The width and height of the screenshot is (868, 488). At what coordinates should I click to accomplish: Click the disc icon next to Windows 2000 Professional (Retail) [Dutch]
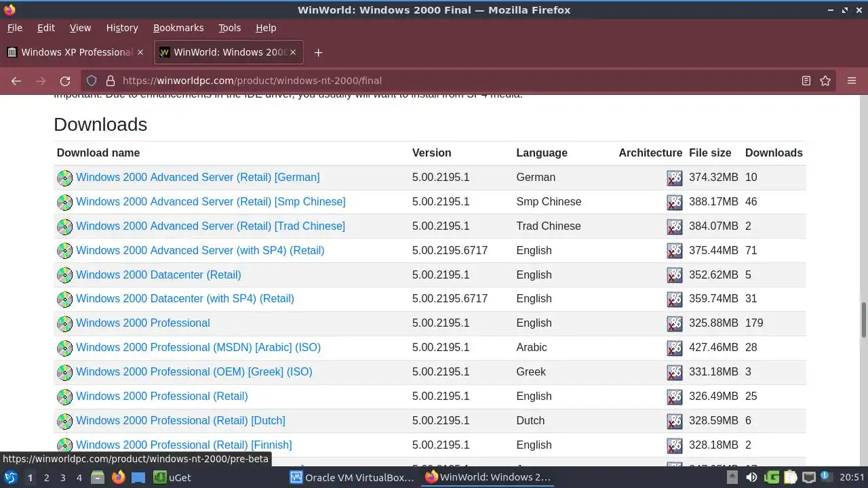coord(64,421)
